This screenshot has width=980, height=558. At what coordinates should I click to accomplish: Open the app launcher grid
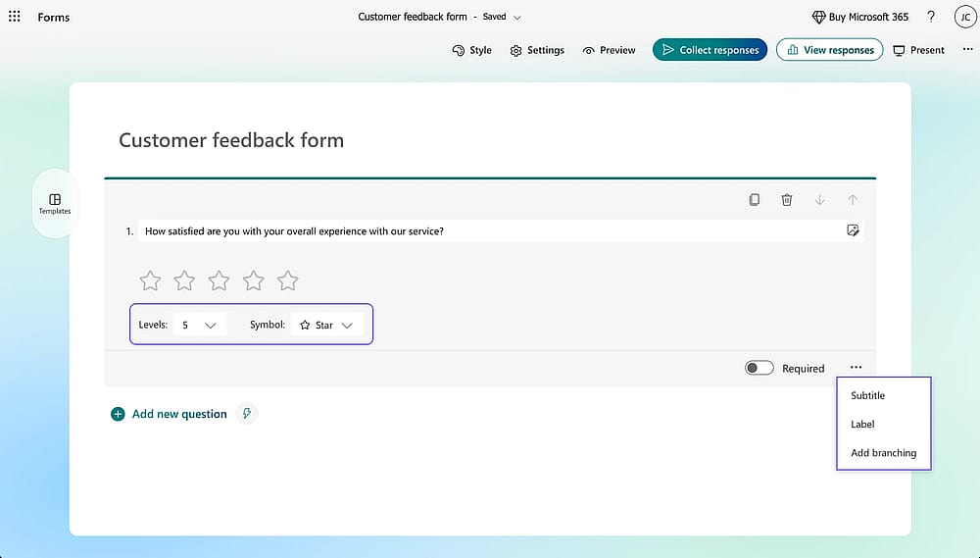click(15, 17)
